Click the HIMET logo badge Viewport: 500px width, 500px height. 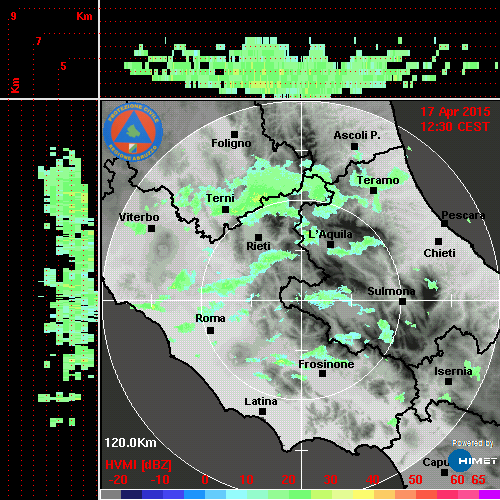point(473,461)
